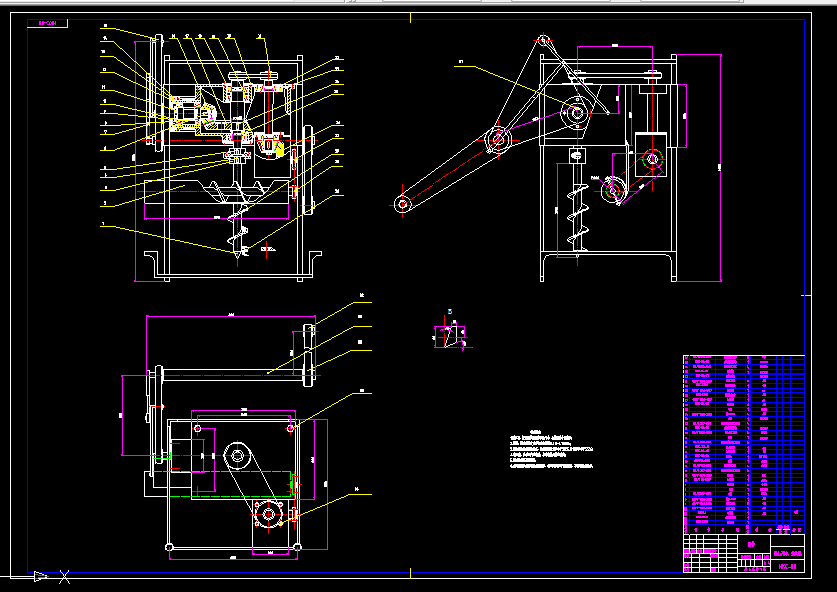
Task: Click the yellow highlighted part in the front view
Action: click(279, 149)
